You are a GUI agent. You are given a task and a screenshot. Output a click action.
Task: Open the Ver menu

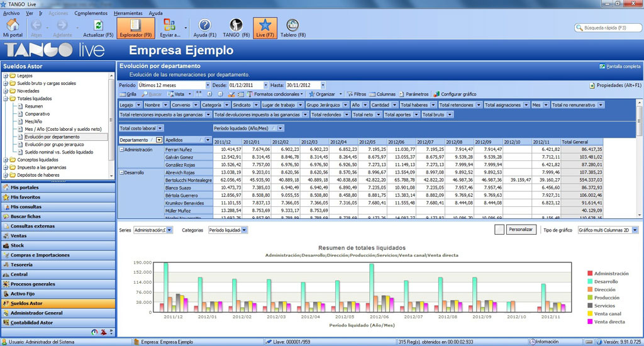tap(30, 13)
